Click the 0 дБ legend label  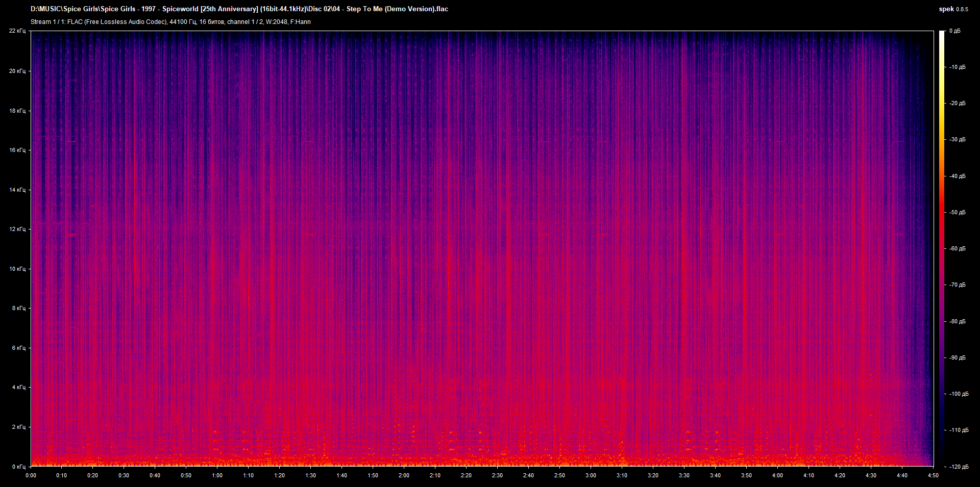tap(956, 31)
